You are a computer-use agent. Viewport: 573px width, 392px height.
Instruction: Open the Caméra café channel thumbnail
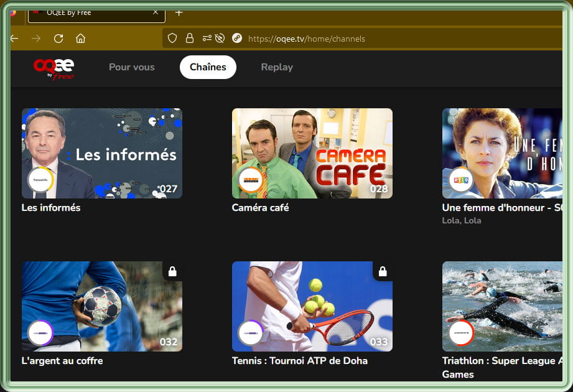(312, 153)
